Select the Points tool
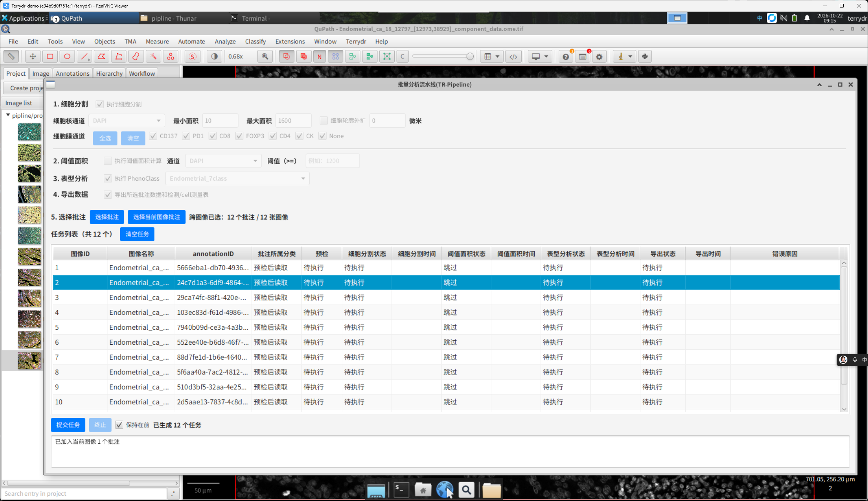The width and height of the screenshot is (868, 501). click(170, 56)
